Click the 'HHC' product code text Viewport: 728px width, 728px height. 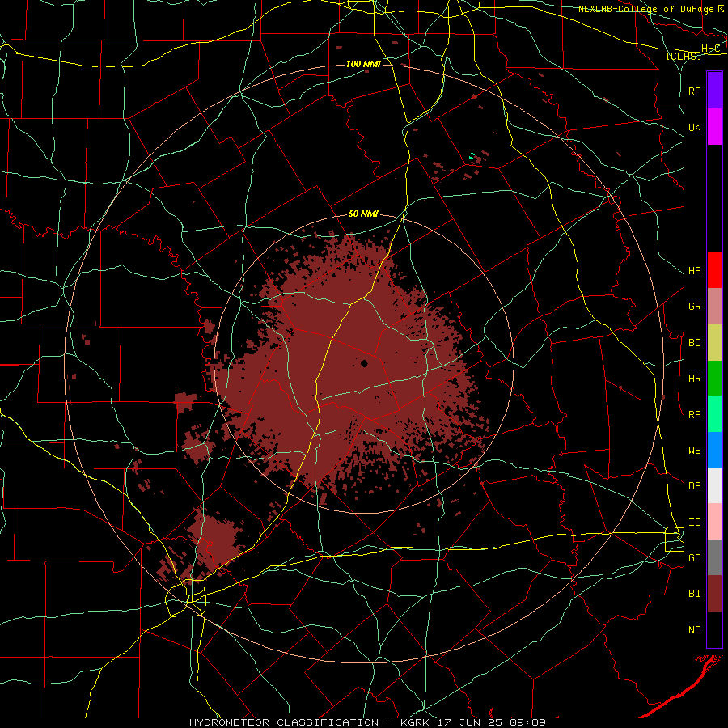point(710,49)
